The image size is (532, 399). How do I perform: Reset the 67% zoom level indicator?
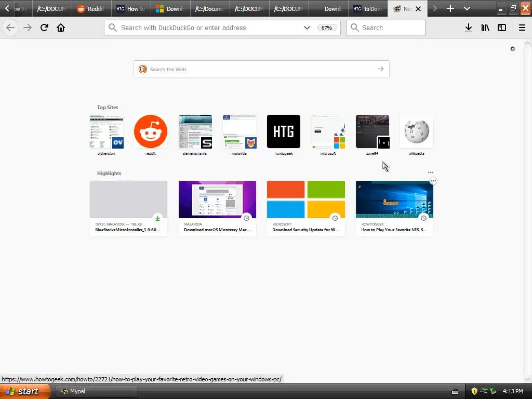[327, 28]
